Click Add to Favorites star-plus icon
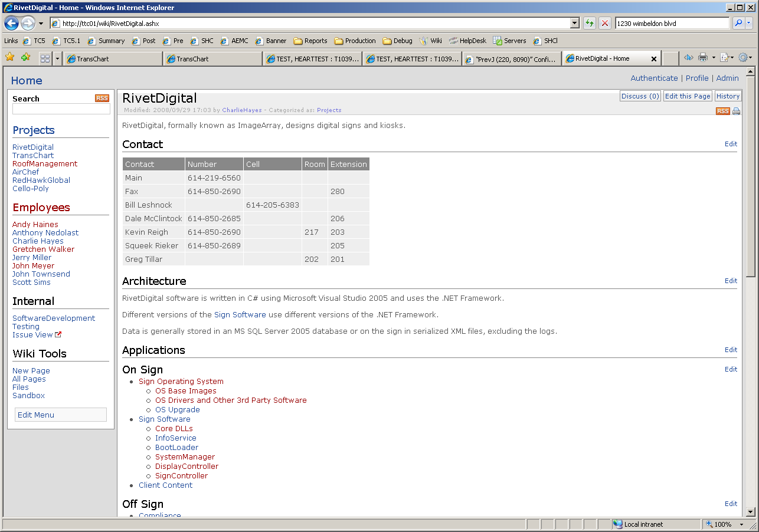The width and height of the screenshot is (759, 532). click(25, 57)
